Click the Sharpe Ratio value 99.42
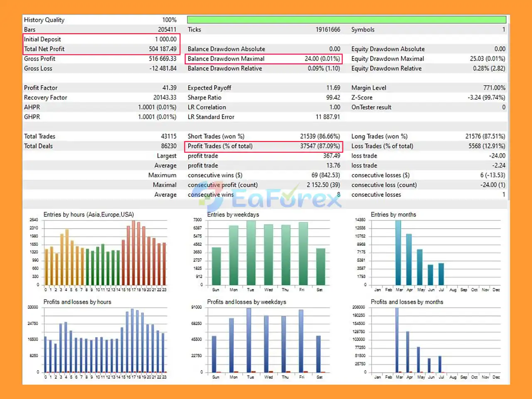Screen dimensions: 532x399 333,98
